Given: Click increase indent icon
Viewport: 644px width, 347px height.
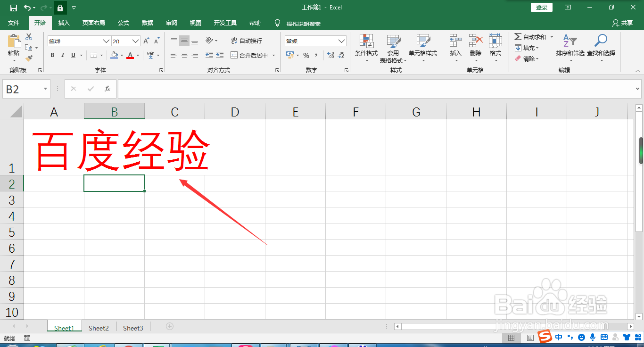Looking at the screenshot, I should click(x=220, y=55).
